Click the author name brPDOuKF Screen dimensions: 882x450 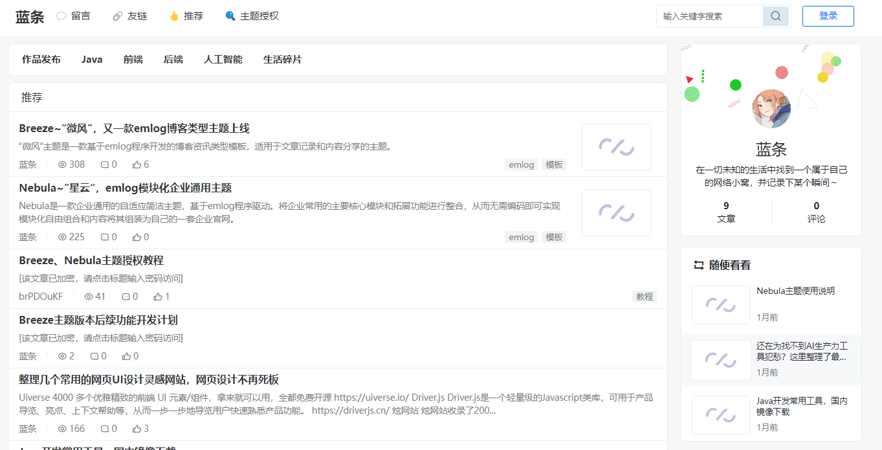40,296
